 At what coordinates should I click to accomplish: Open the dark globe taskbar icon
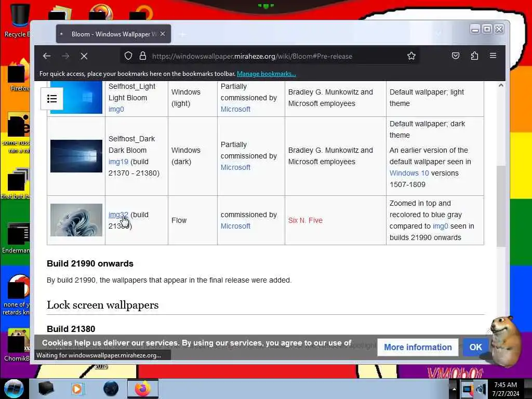111,389
